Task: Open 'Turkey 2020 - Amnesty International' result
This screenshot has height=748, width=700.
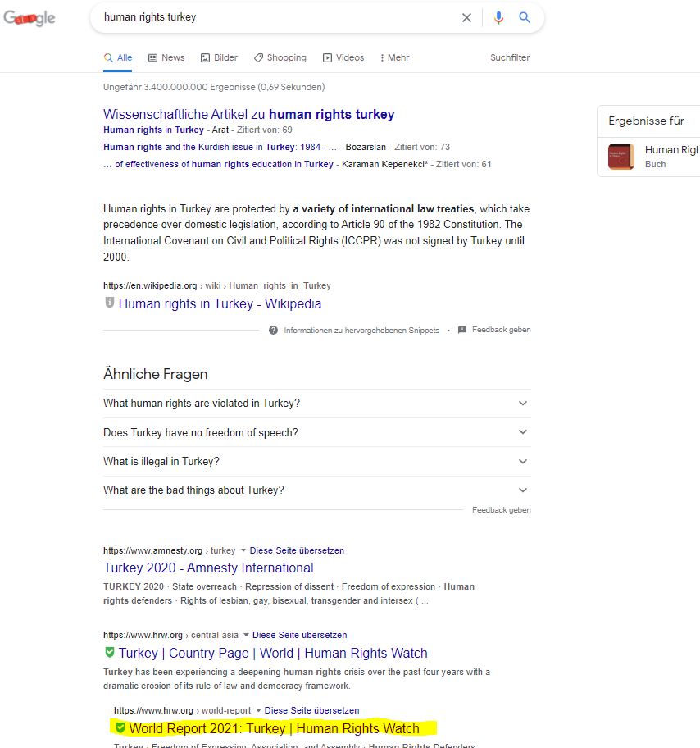Action: 208,568
